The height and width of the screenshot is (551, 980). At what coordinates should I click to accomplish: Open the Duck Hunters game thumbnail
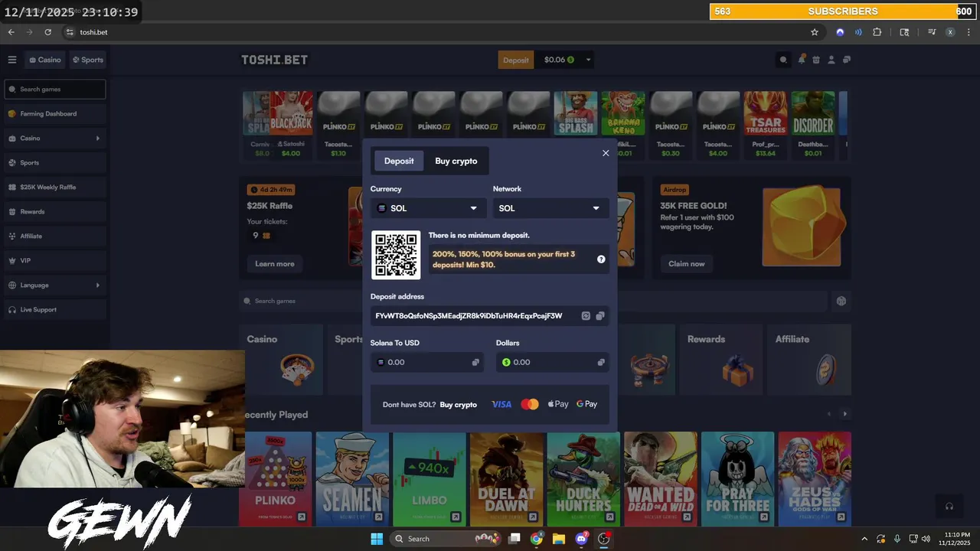[583, 479]
